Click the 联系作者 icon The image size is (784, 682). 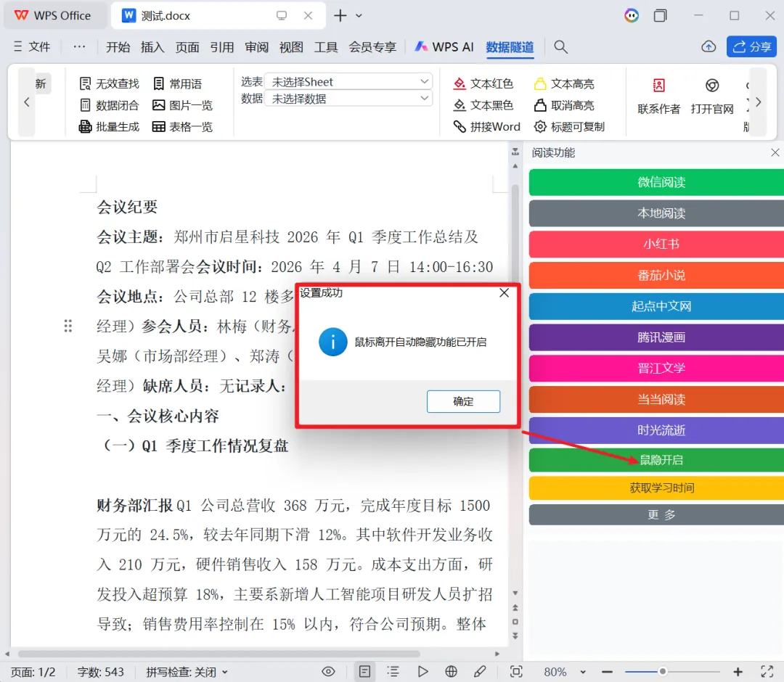click(x=659, y=86)
